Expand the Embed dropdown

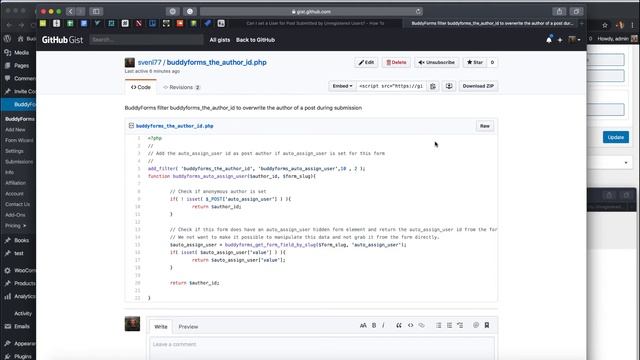tap(342, 86)
